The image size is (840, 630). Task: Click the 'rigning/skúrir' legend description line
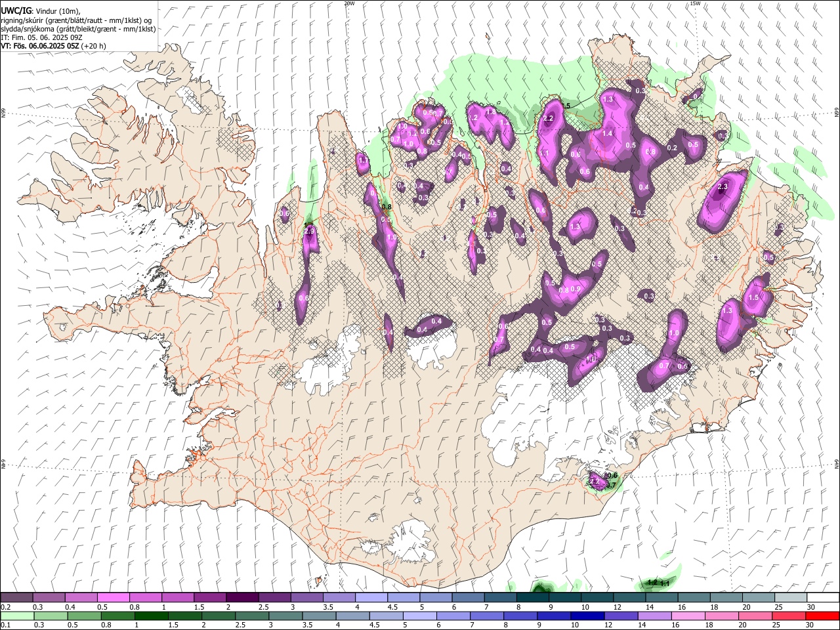coord(76,20)
